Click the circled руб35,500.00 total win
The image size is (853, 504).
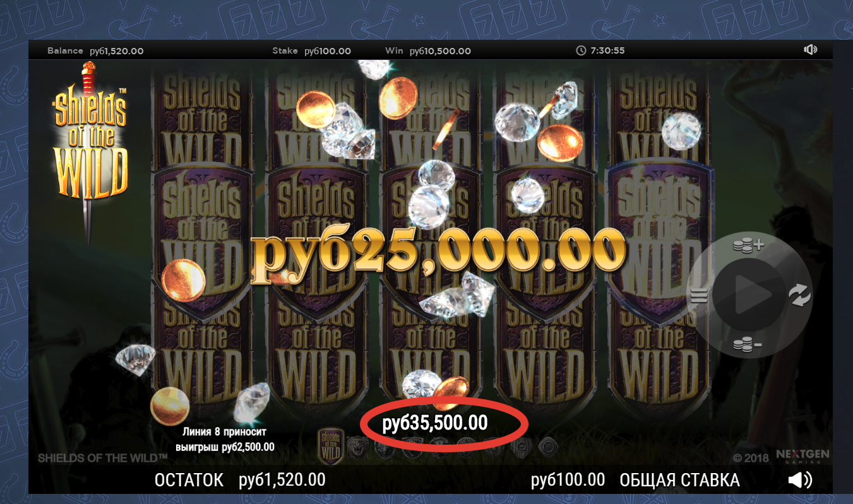[435, 423]
